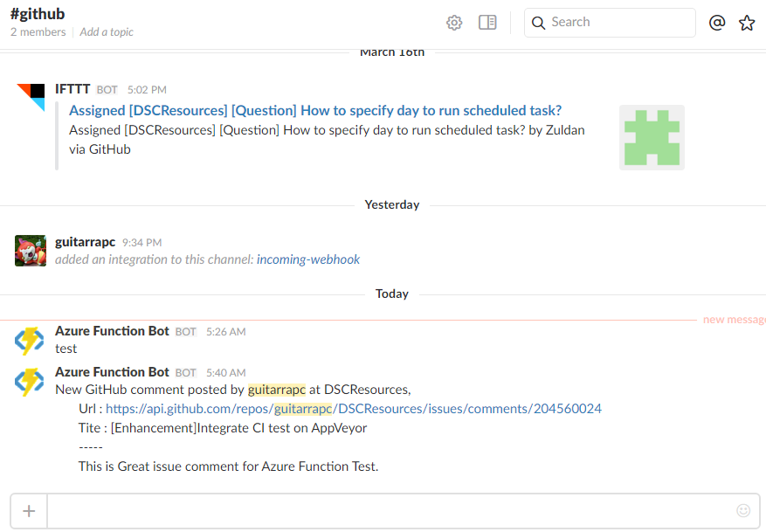Click 'This is Great issue comment' text
Image resolution: width=766 pixels, height=532 pixels.
(228, 466)
